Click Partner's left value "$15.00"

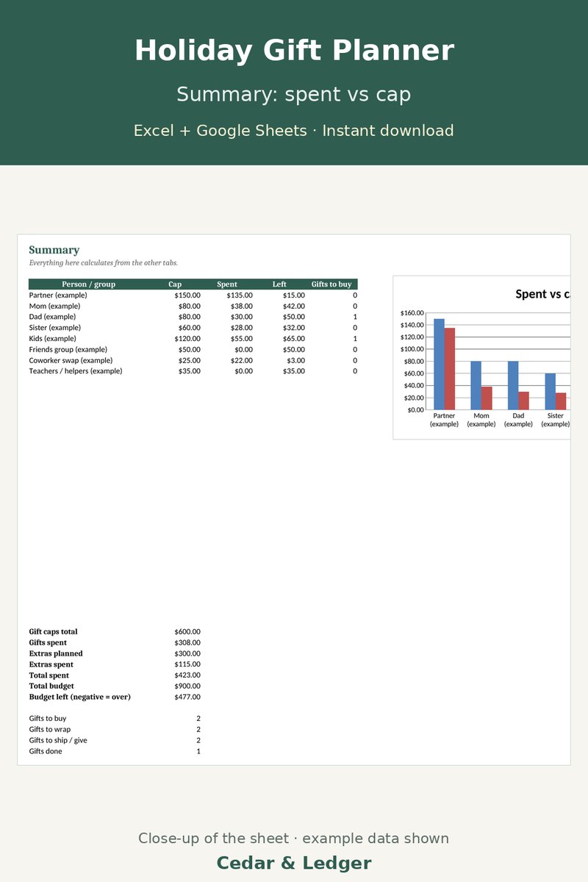coord(294,295)
